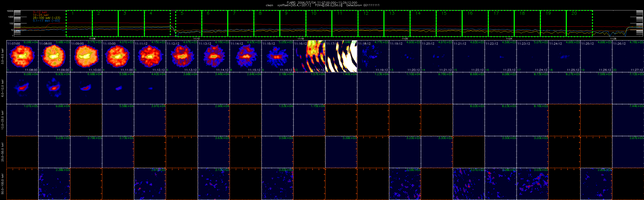Open the 3.0-6.0 keV image starting 11:14:12

click(245, 56)
